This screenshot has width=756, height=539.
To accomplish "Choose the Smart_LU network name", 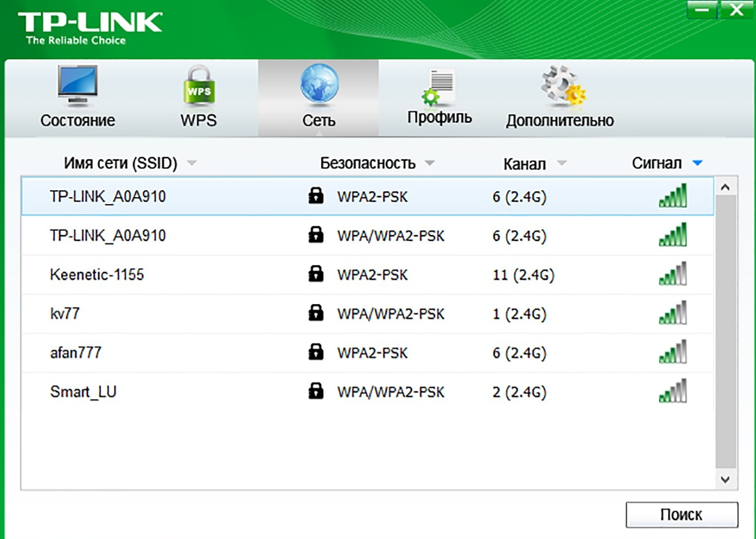I will [83, 392].
